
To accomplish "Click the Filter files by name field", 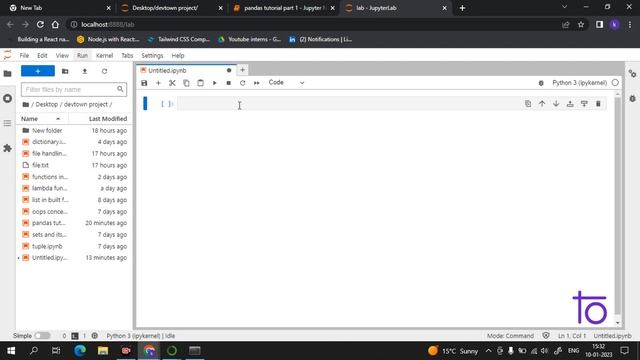I will coord(74,89).
